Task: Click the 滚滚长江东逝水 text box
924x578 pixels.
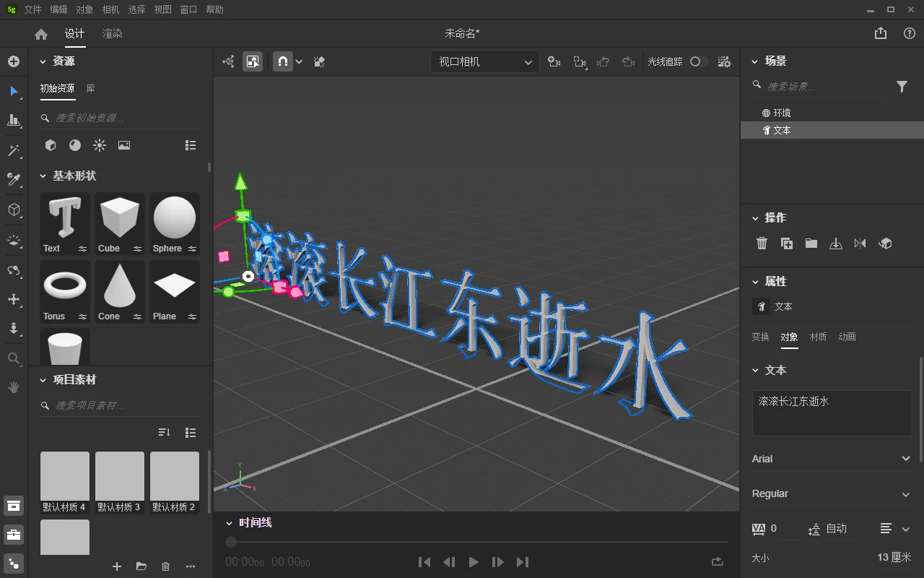Action: [832, 413]
